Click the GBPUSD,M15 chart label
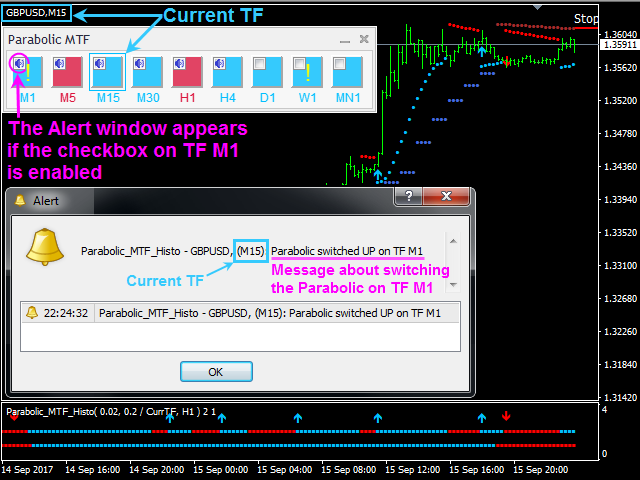 tap(36, 13)
